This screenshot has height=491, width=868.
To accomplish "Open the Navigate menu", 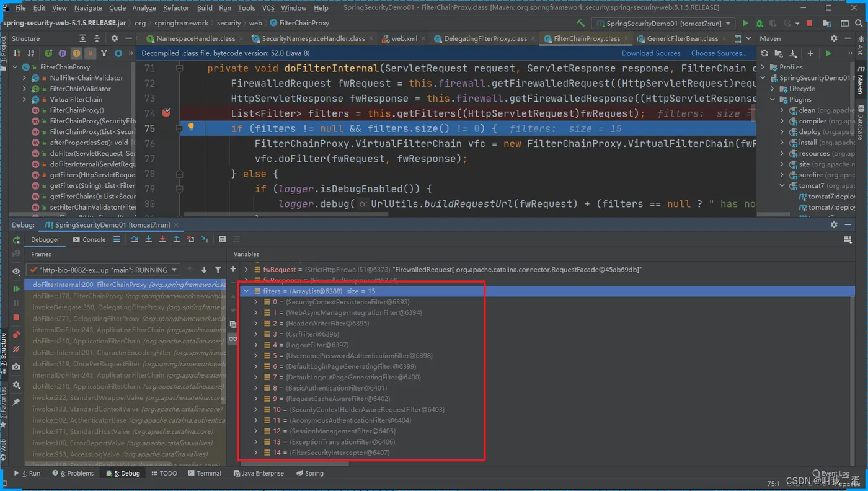I will pos(88,8).
